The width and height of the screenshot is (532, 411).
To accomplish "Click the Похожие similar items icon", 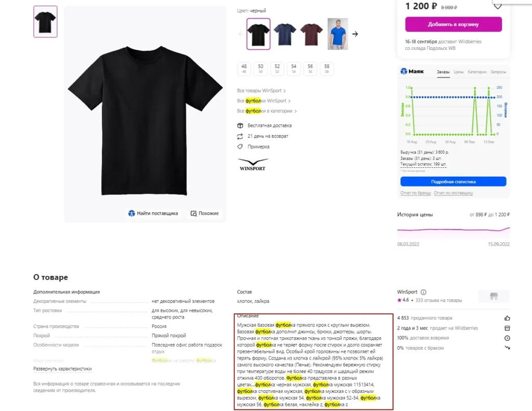I will point(193,214).
